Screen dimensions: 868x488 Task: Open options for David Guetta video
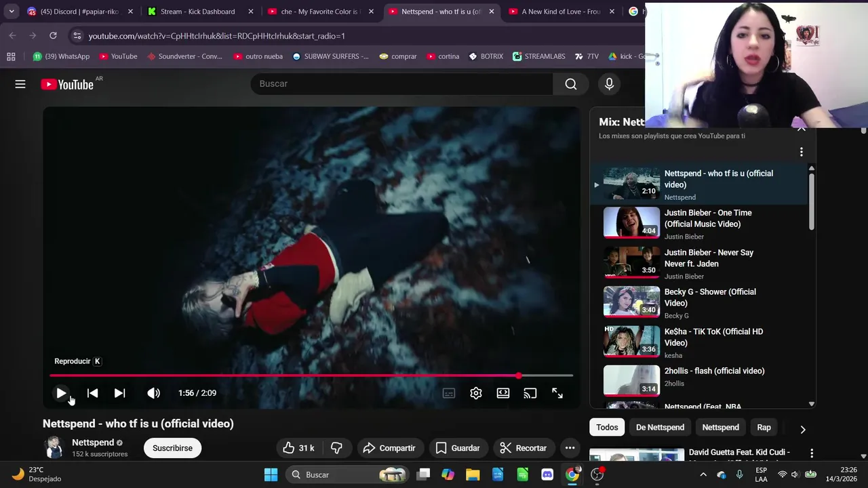tap(812, 453)
